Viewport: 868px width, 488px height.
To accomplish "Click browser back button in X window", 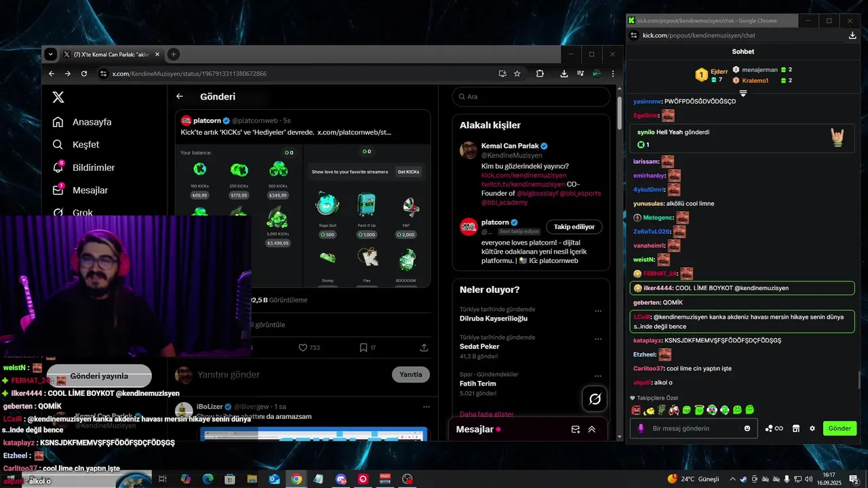I will tap(52, 73).
